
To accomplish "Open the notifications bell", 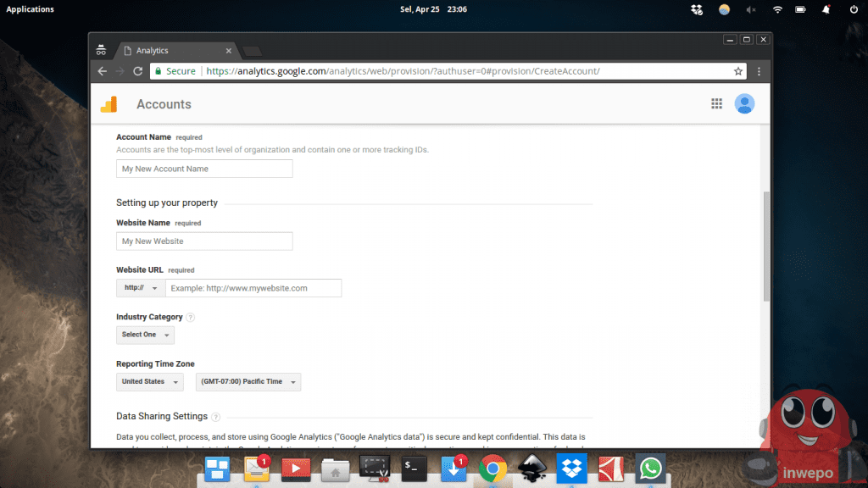I will 826,9.
